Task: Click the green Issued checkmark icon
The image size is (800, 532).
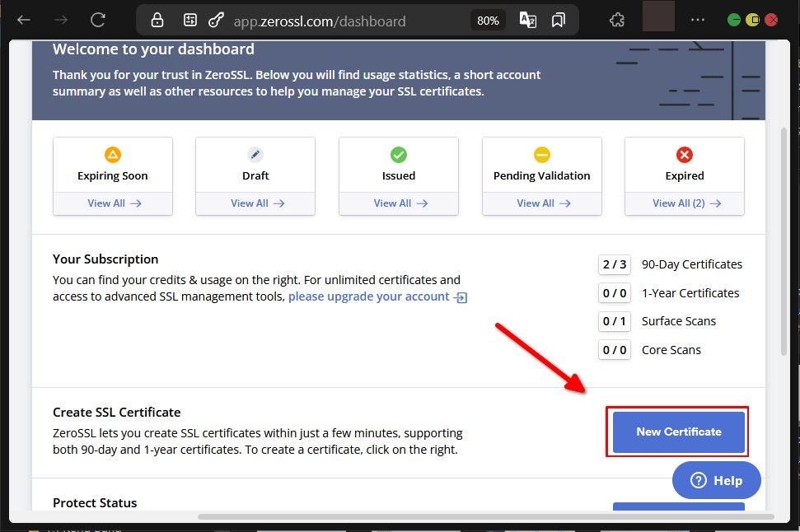Action: click(399, 155)
